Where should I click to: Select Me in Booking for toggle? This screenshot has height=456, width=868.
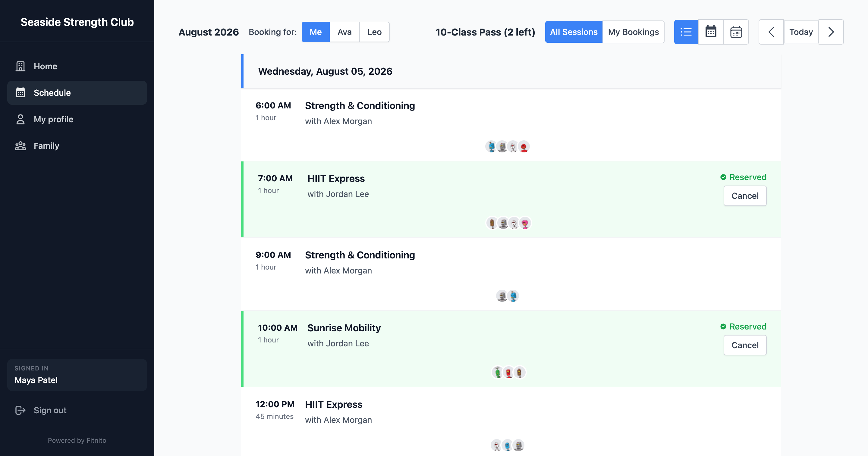pos(315,32)
